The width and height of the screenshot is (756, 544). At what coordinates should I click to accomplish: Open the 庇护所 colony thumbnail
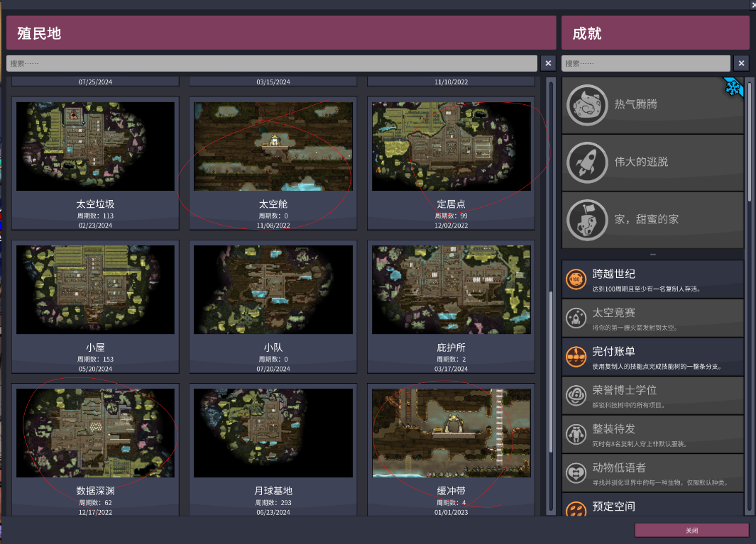point(451,289)
